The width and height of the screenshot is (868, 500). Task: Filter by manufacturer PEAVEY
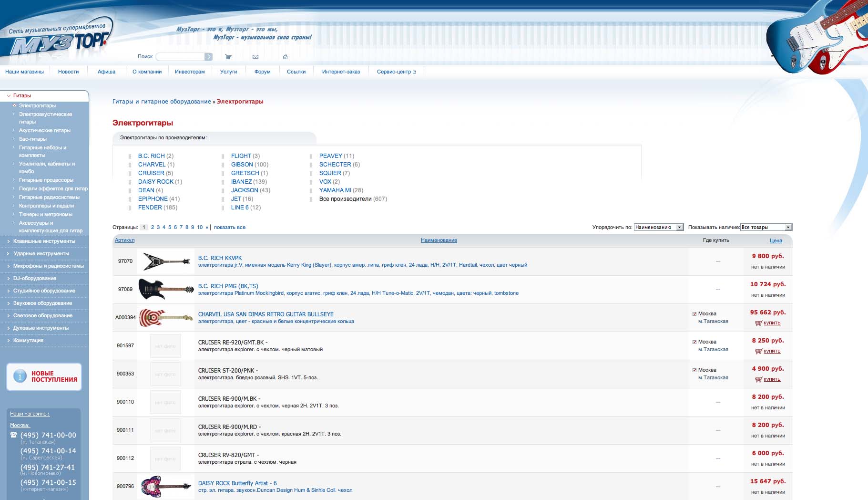pyautogui.click(x=331, y=156)
